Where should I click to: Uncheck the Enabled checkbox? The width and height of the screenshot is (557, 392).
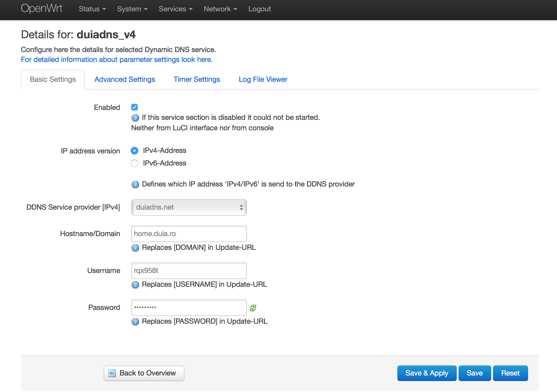tap(134, 107)
